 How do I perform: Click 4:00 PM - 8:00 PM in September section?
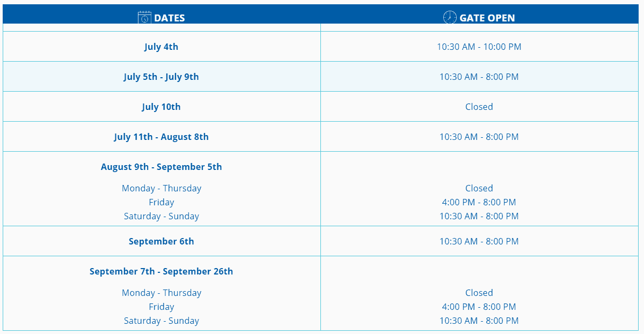coord(479,307)
